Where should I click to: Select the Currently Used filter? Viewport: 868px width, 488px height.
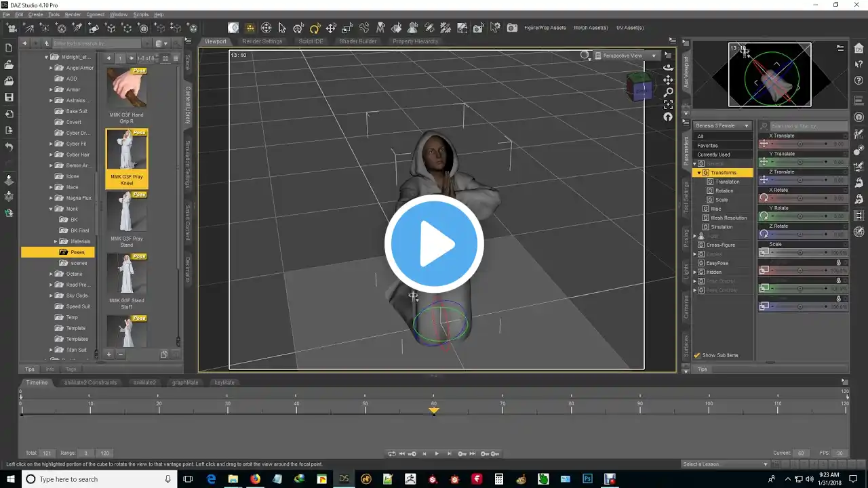point(713,155)
